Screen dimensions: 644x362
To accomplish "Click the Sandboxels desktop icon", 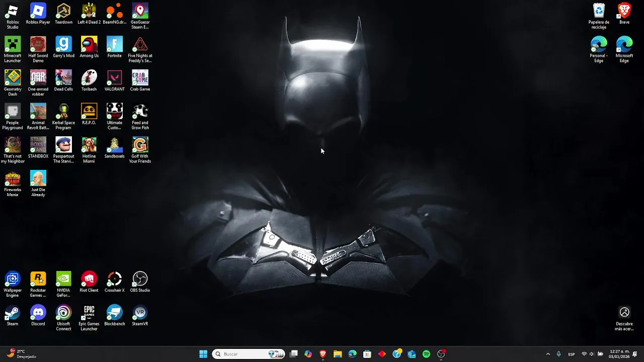I will tap(115, 148).
